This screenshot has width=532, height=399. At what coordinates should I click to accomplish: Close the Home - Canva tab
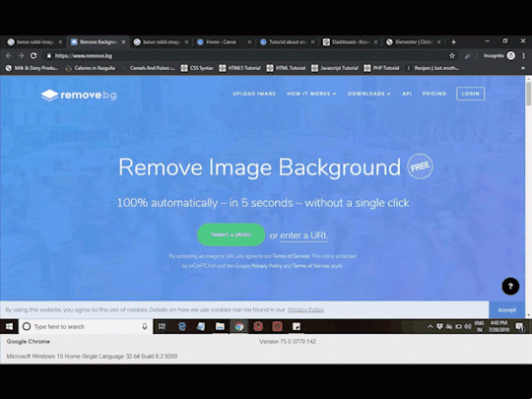(249, 42)
